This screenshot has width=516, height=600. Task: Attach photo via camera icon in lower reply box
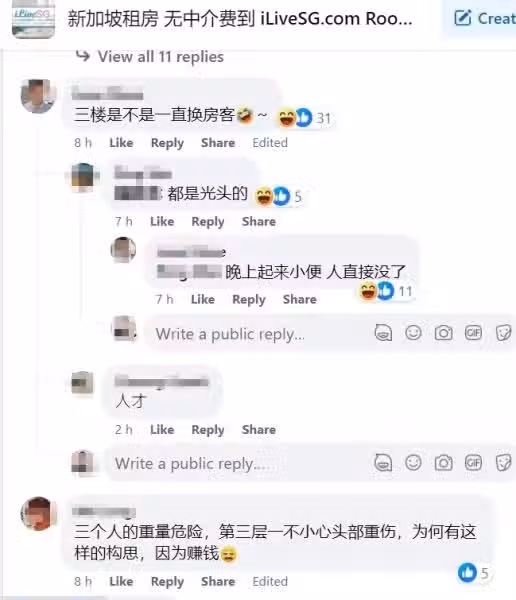443,463
